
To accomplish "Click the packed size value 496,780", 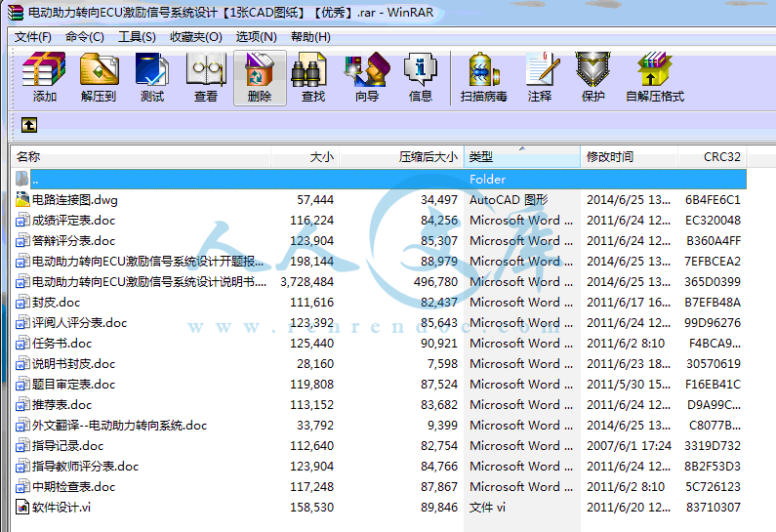I will point(435,281).
